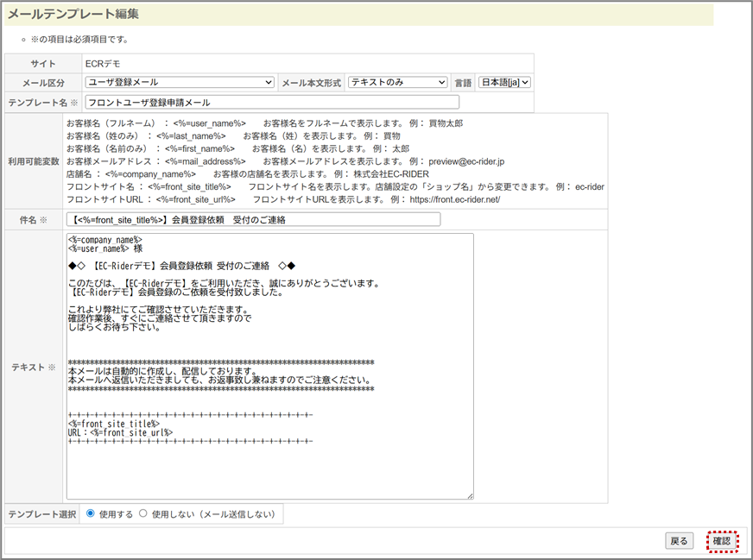The width and height of the screenshot is (753, 560).
Task: Click the ◆◇ 会員登録依頼 heading line in body
Action: [181, 265]
